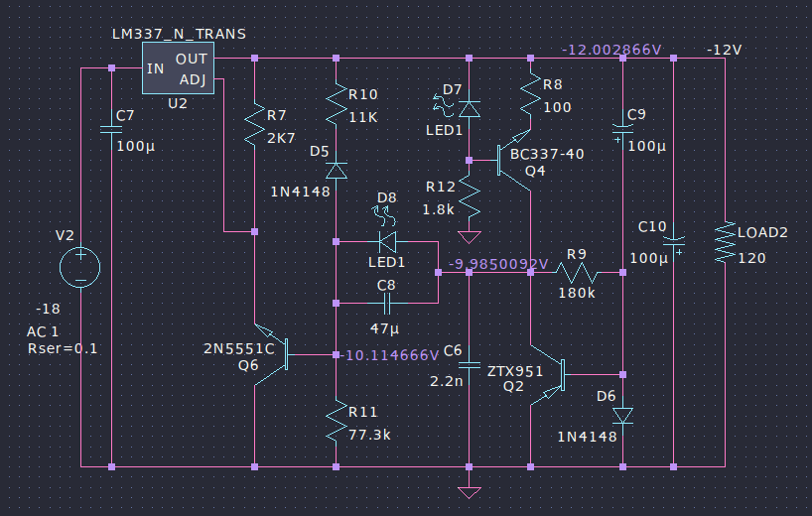Select resistor R11 symbol
This screenshot has width=812, height=516.
click(x=337, y=422)
